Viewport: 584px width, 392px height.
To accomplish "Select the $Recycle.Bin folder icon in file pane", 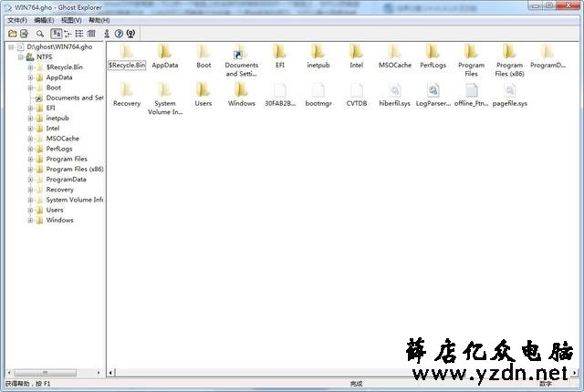I will [127, 52].
